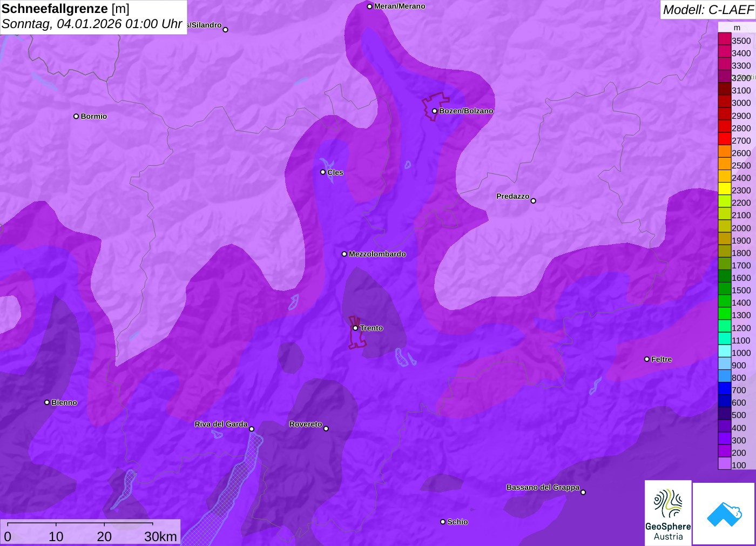
Task: Click the Silandro city marker dot
Action: (225, 30)
